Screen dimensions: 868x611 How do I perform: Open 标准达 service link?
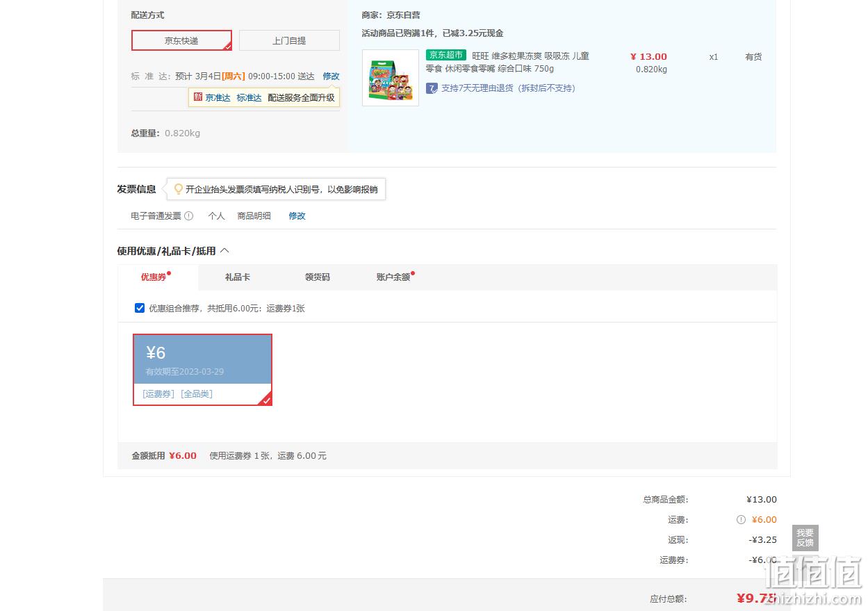pos(249,98)
